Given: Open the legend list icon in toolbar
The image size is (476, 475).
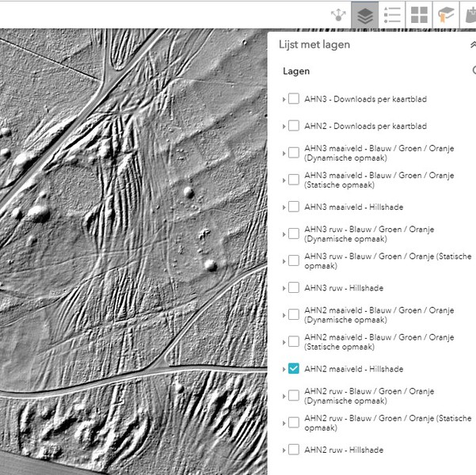Looking at the screenshot, I should (x=392, y=15).
